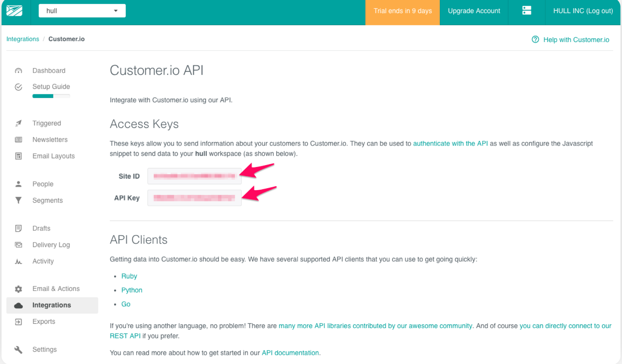Click the Email & Actions gear icon

19,289
